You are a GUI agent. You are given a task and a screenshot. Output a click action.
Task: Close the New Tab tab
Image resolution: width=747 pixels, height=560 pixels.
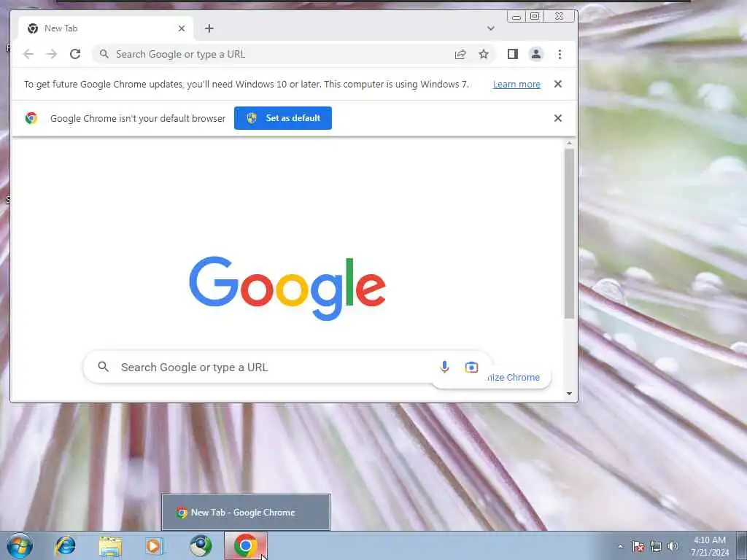coord(182,28)
